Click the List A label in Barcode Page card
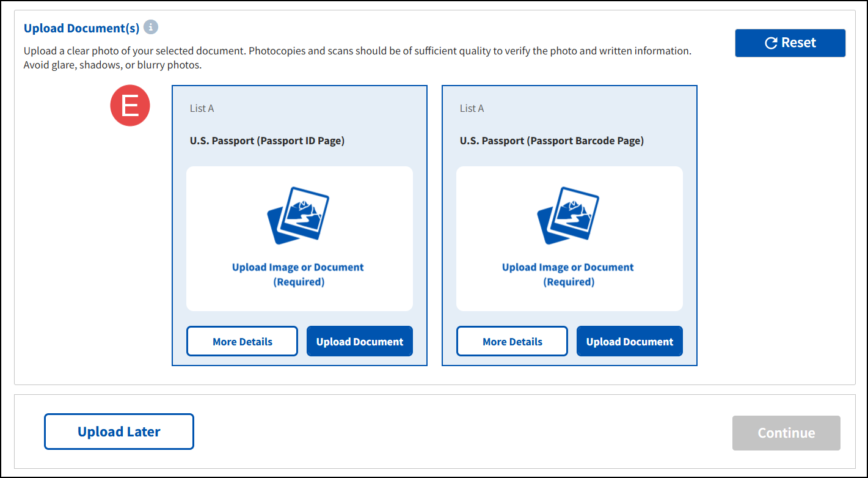The height and width of the screenshot is (478, 868). (x=472, y=108)
